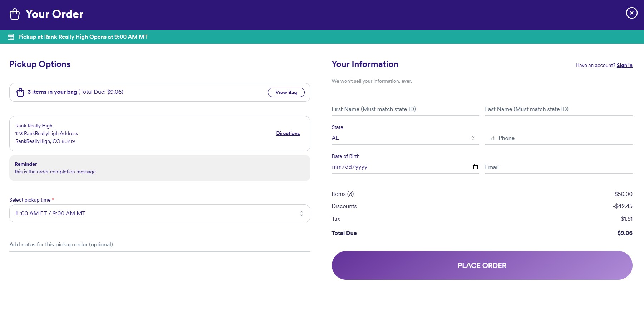Click the bag icon next to 3 items

coord(20,92)
